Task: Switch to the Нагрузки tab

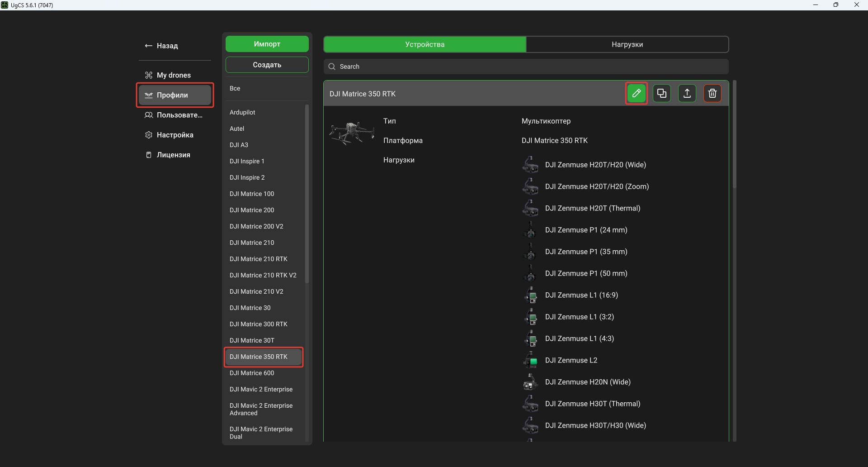Action: [x=627, y=44]
